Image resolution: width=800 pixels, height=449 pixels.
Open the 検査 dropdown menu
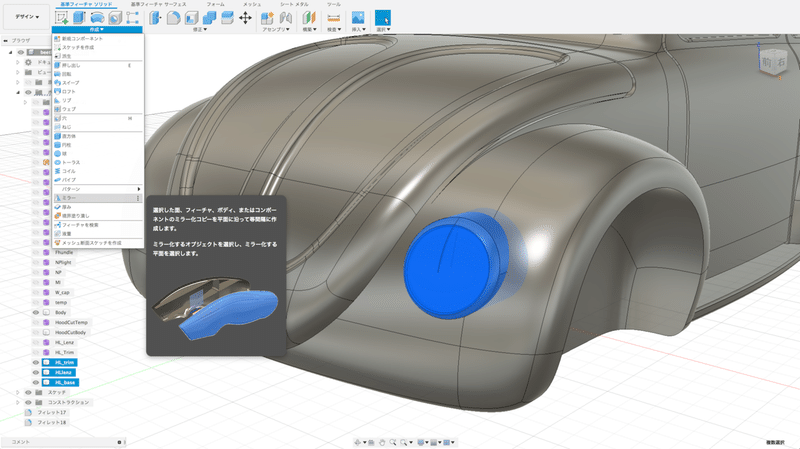[x=334, y=30]
